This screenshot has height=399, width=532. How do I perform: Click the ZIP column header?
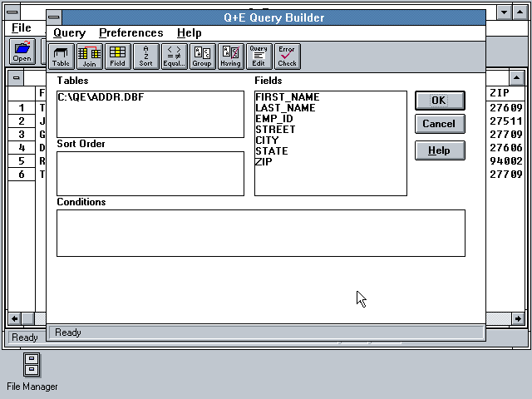tap(505, 93)
